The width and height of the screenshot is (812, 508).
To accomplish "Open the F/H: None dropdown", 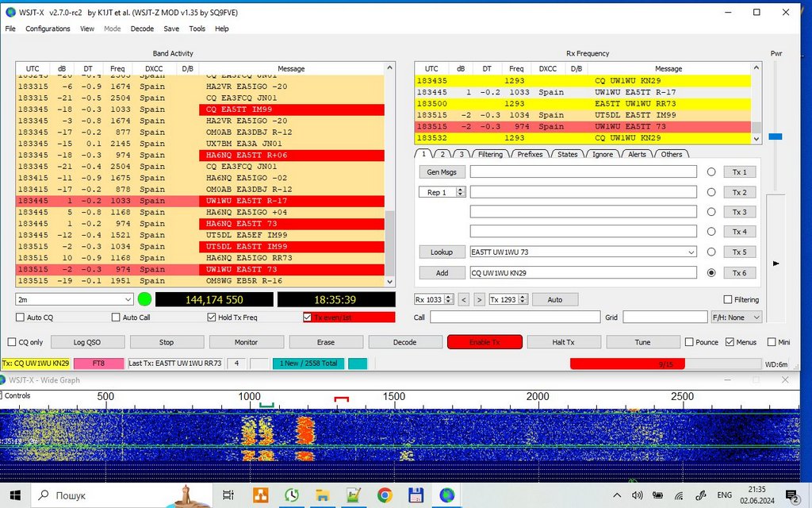I will (x=737, y=317).
